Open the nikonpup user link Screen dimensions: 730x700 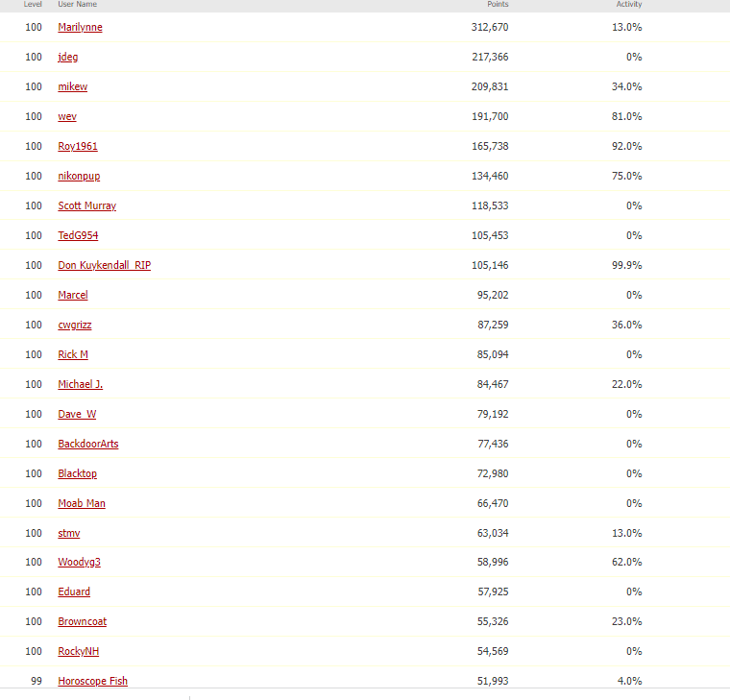point(79,176)
